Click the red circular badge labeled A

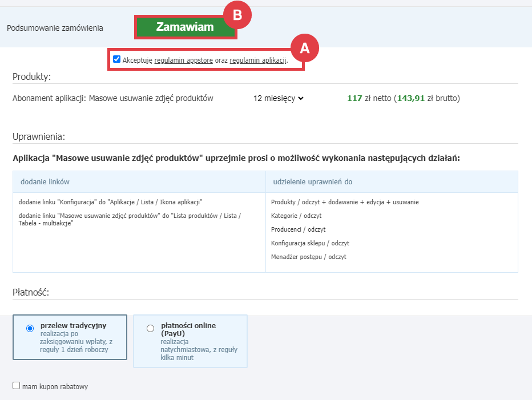pos(306,48)
